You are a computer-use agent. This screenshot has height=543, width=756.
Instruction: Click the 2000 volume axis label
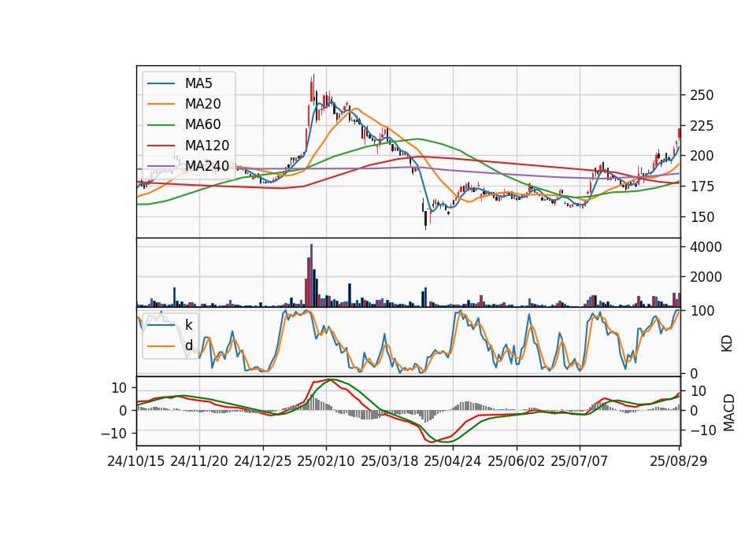(x=706, y=277)
